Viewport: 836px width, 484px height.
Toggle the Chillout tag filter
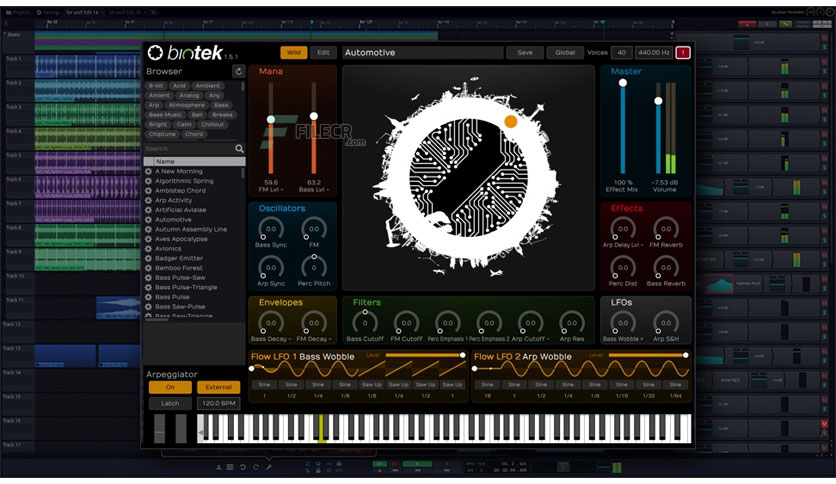212,124
